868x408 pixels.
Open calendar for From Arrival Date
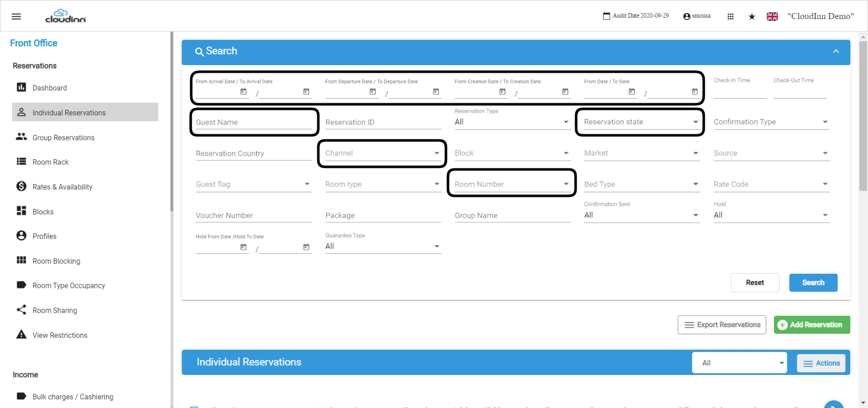coord(244,92)
